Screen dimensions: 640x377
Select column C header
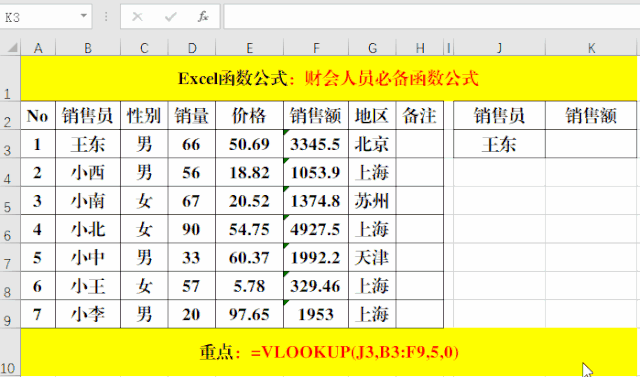pos(144,48)
